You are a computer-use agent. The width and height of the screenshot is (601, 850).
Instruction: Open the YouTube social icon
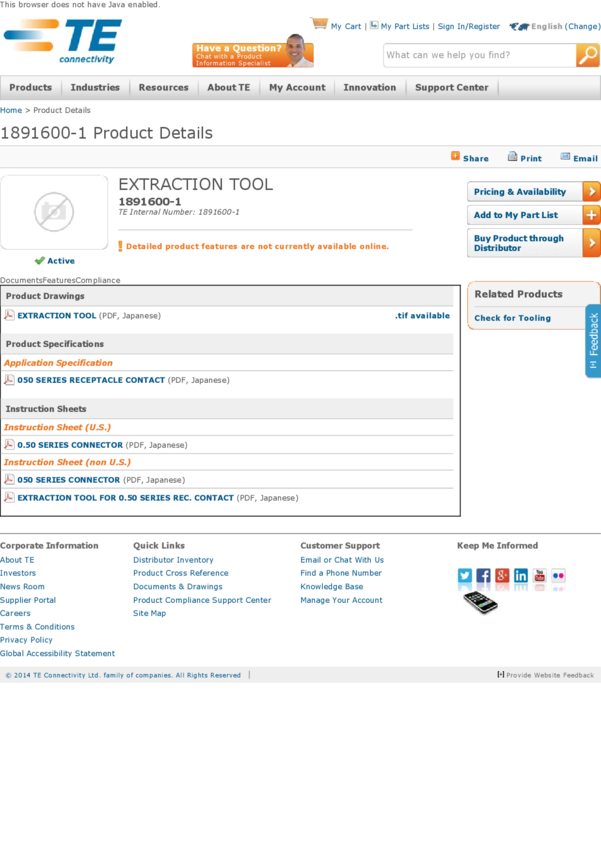tap(540, 575)
